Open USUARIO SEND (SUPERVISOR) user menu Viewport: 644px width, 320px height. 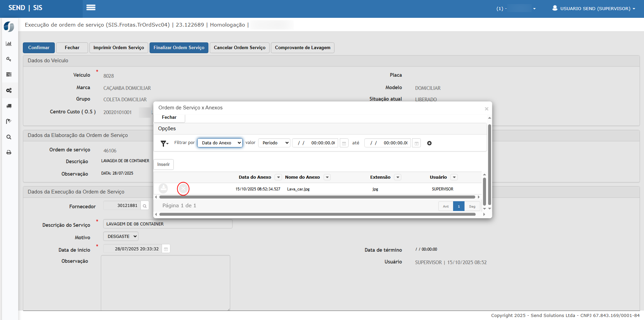(594, 8)
